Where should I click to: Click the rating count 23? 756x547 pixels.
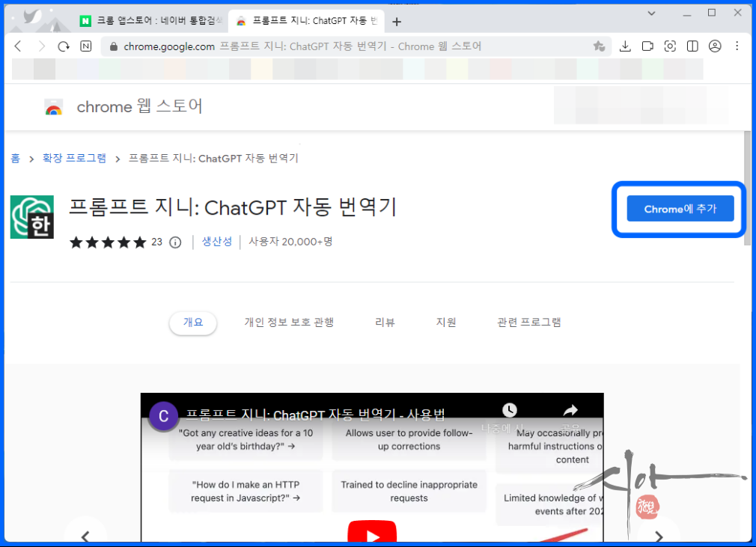[x=156, y=242]
